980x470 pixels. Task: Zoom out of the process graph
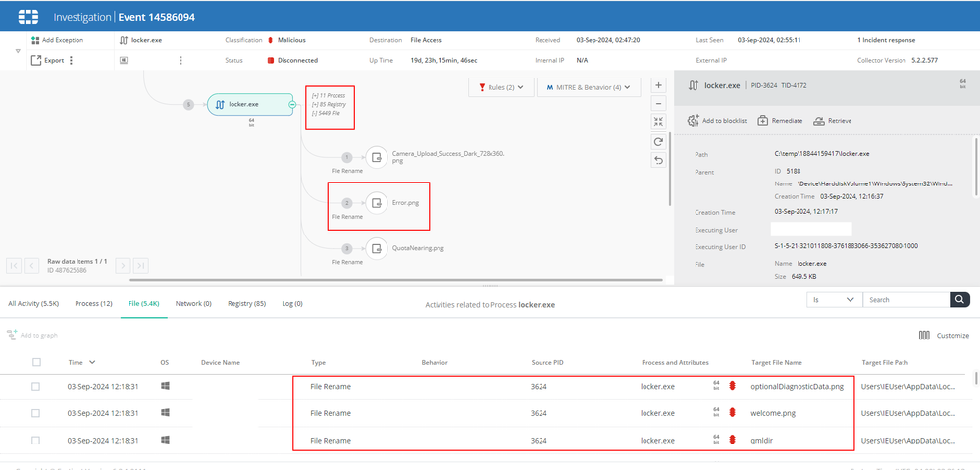click(658, 103)
